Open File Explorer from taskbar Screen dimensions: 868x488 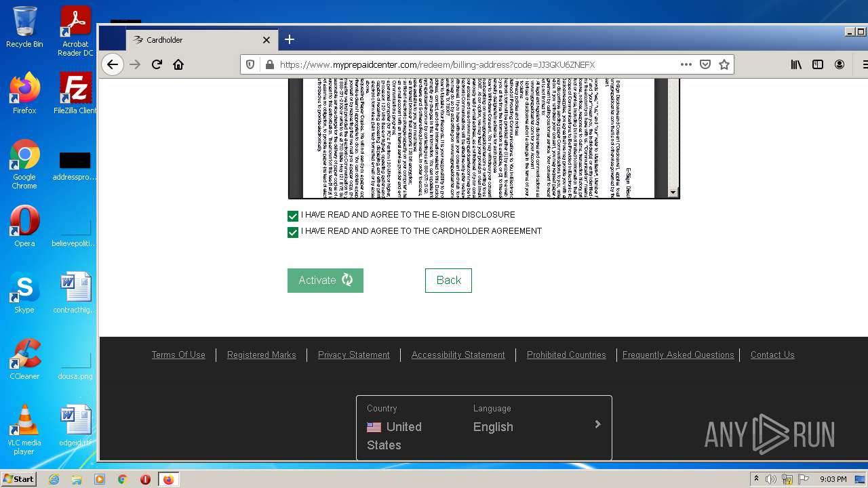77,479
